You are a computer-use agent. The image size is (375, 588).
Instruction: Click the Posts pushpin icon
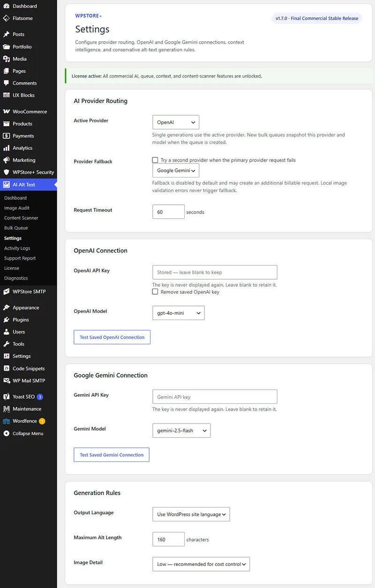[x=6, y=34]
